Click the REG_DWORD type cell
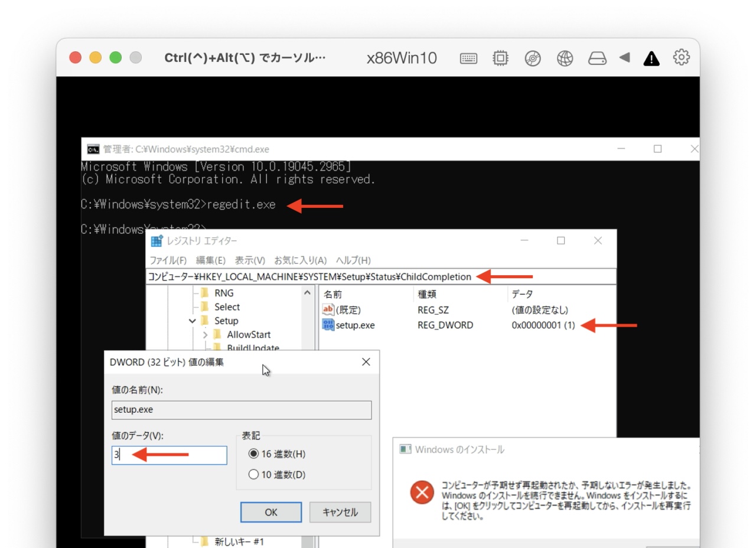The height and width of the screenshot is (548, 756). [x=445, y=325]
